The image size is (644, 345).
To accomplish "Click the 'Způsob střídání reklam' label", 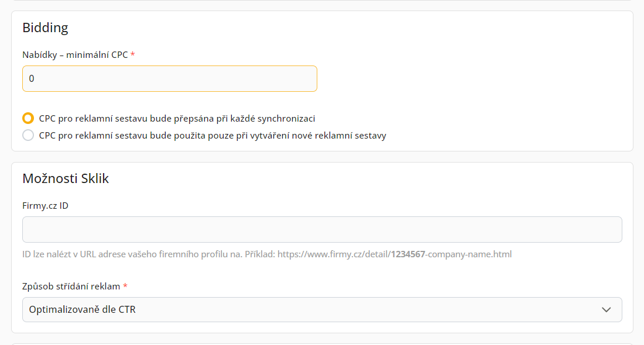I will (71, 287).
